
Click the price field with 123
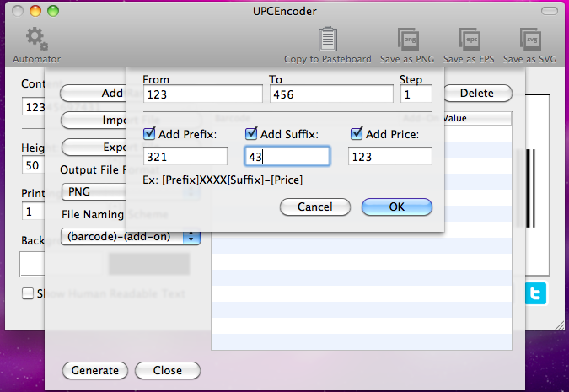pyautogui.click(x=390, y=157)
